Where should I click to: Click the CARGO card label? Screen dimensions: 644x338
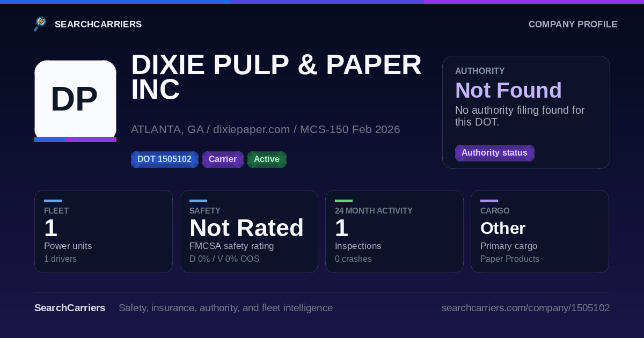pyautogui.click(x=495, y=211)
